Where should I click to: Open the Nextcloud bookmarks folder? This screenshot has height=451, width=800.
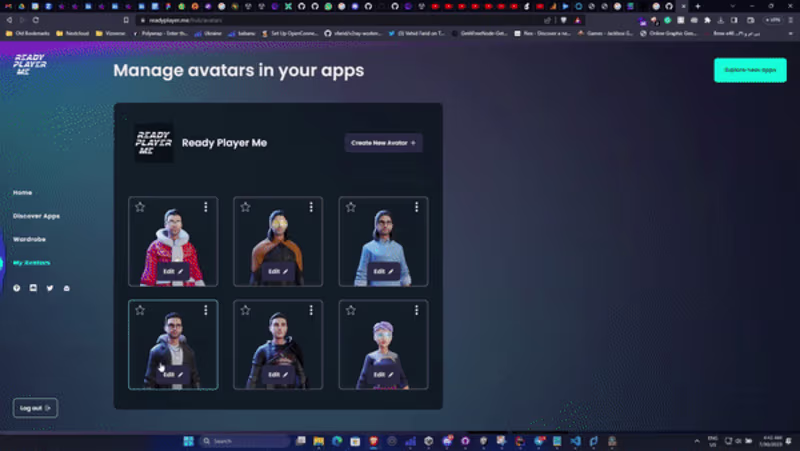point(72,33)
